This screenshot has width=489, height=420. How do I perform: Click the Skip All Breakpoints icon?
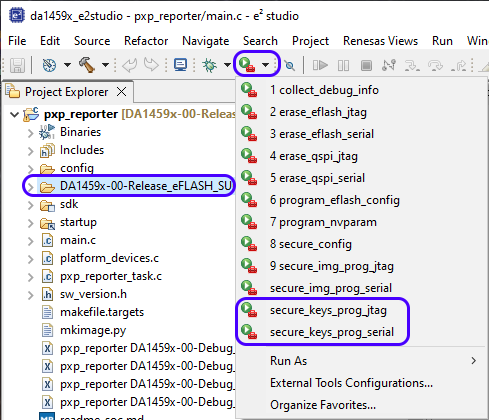289,65
